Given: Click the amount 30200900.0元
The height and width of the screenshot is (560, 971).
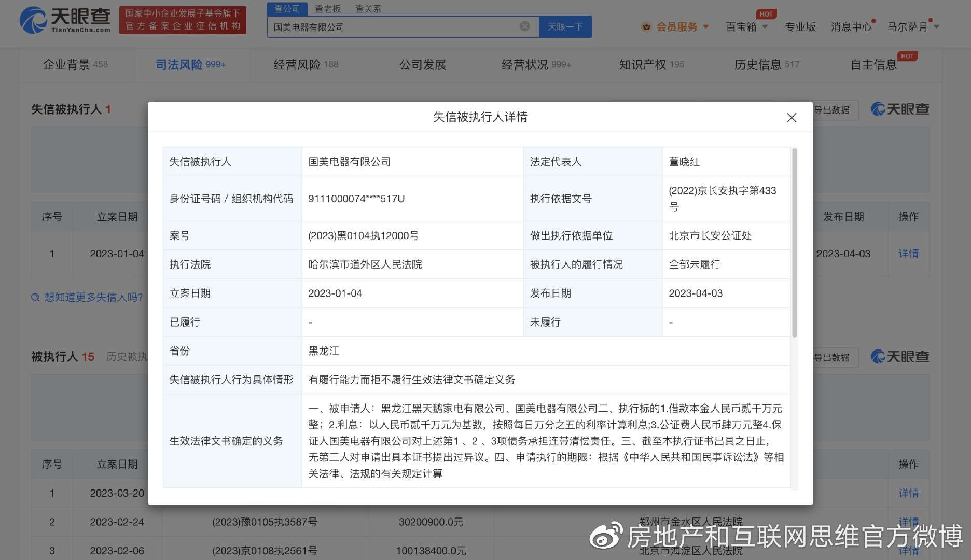Looking at the screenshot, I should click(x=431, y=522).
